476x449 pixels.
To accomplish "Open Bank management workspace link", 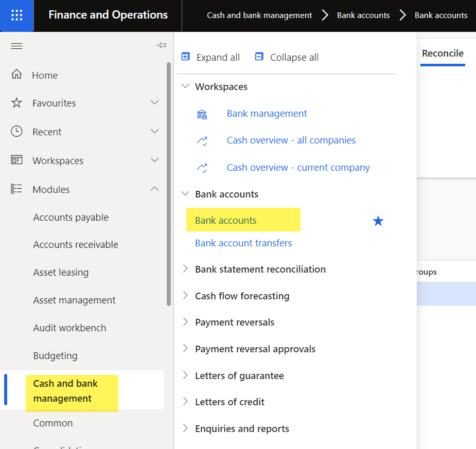I will coord(267,114).
